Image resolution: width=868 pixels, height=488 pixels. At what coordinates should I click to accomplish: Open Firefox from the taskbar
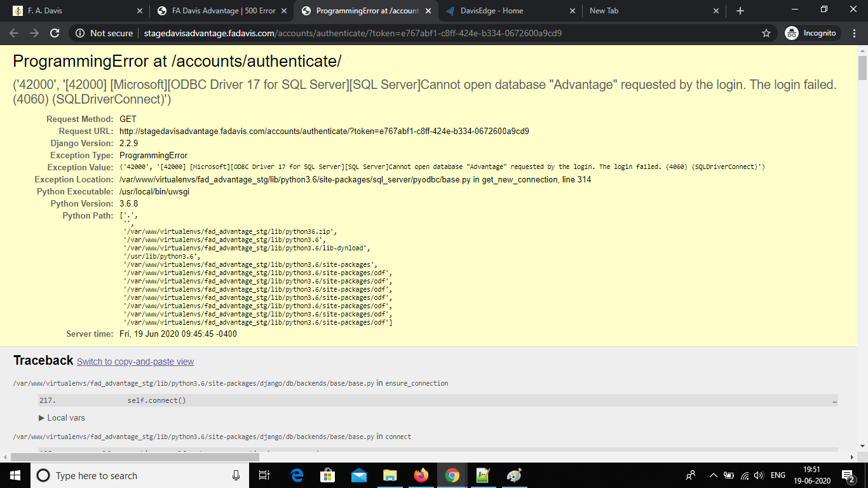pos(421,475)
